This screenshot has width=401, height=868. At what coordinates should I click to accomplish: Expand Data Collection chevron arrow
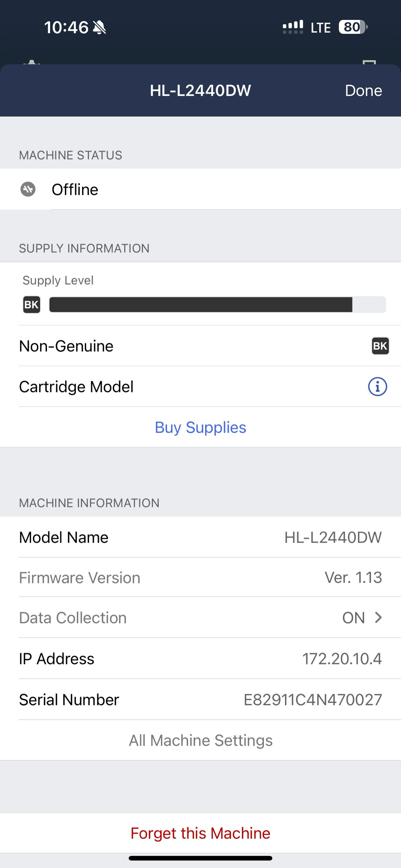(x=378, y=617)
